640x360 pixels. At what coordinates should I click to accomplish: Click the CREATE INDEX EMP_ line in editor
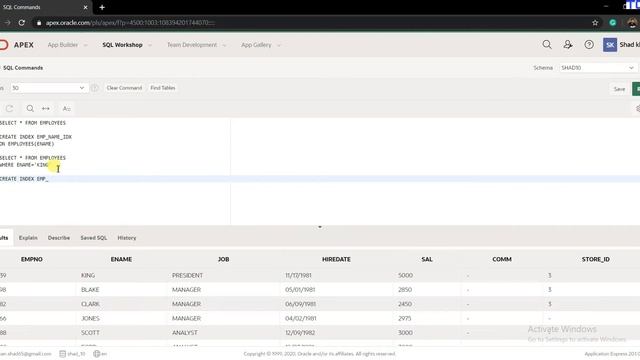24,179
